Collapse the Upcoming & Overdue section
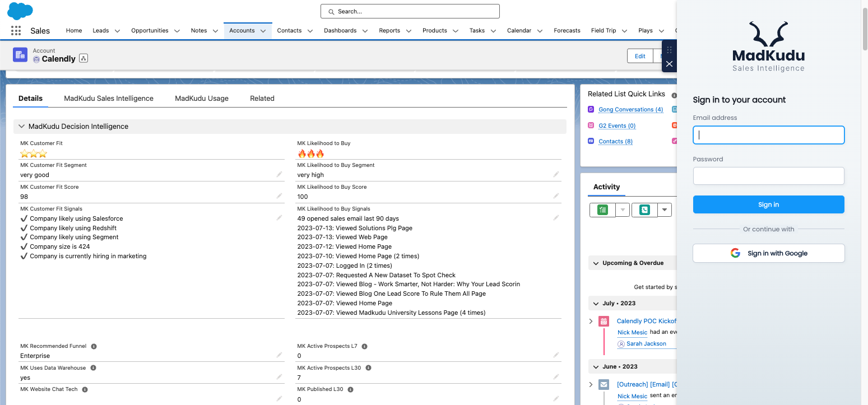Screen dimensions: 868x405 pos(595,263)
